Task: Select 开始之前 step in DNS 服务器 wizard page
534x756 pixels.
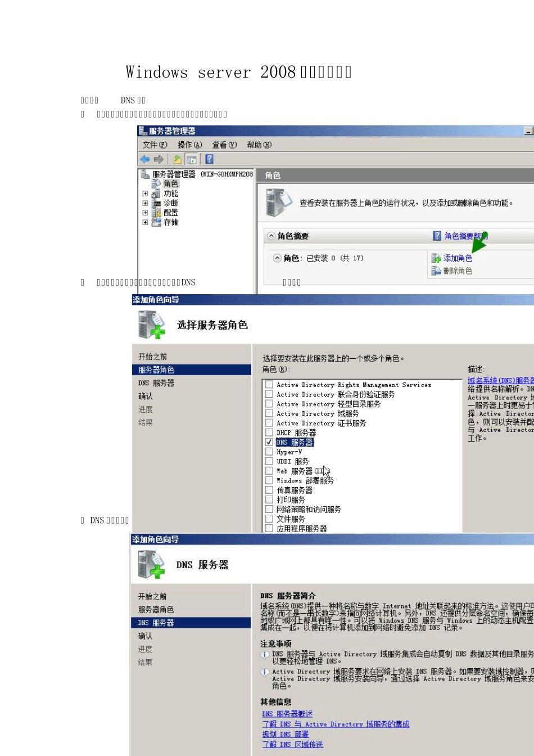Action: (152, 596)
